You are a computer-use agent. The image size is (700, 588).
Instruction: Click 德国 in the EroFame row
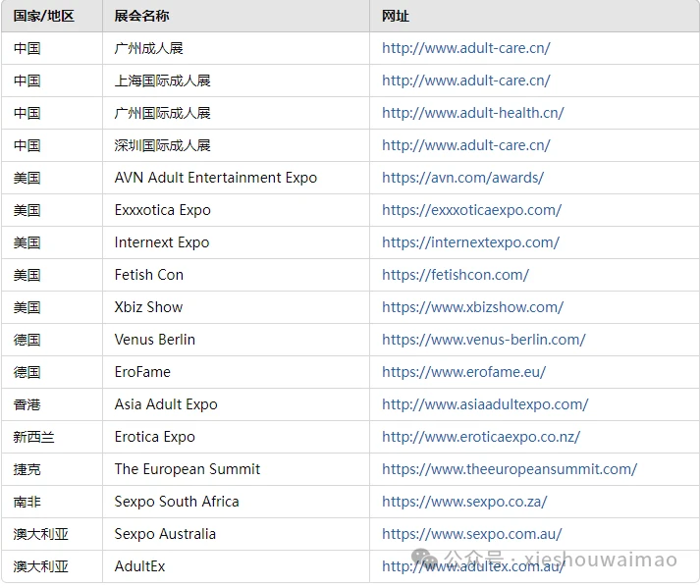(27, 372)
